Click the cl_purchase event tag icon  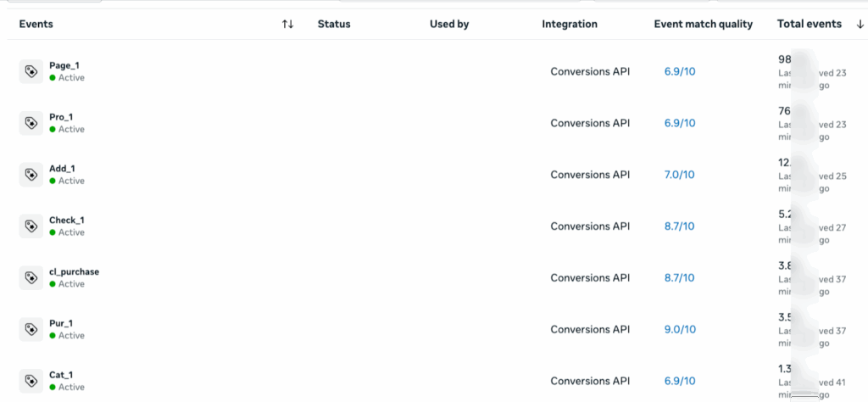tap(31, 277)
